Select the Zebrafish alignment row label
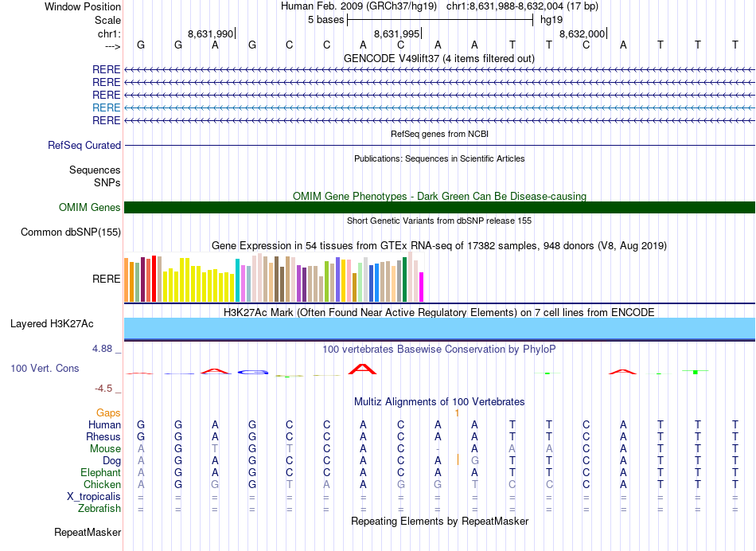 coord(99,509)
